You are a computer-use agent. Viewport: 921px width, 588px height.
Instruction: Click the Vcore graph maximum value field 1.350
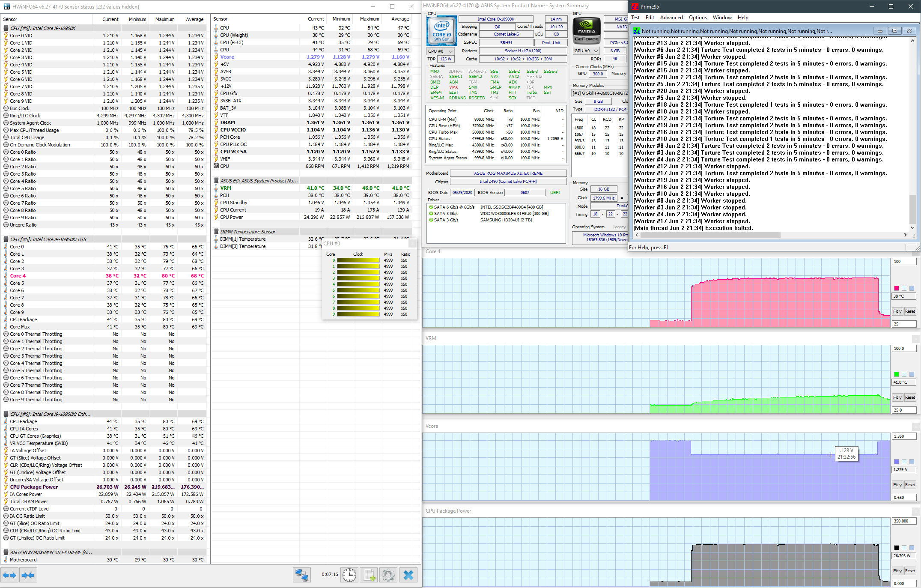click(903, 436)
